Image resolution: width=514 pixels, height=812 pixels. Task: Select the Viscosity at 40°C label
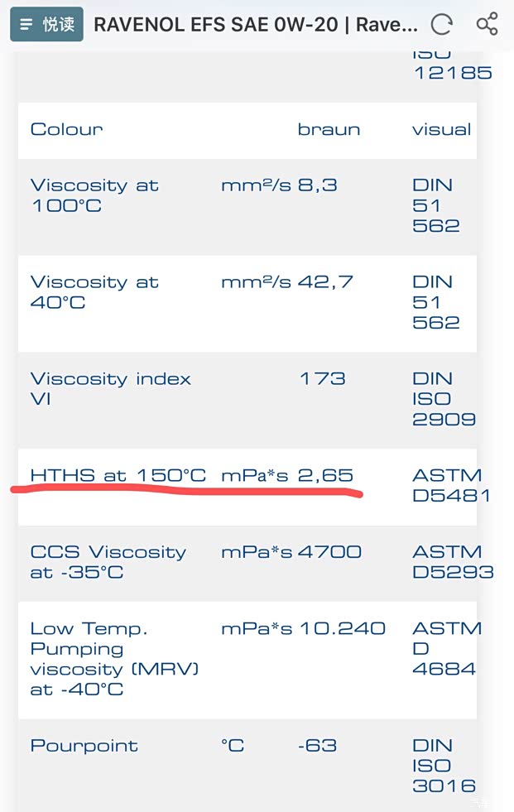[94, 292]
